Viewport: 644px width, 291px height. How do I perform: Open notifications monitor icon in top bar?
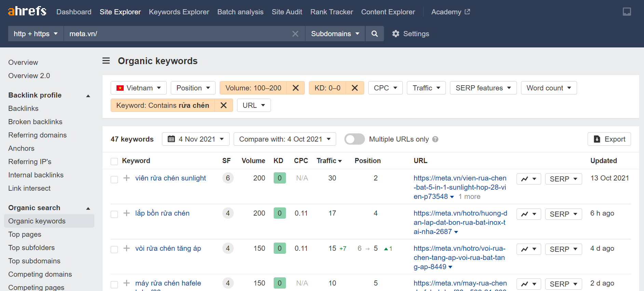tap(627, 12)
